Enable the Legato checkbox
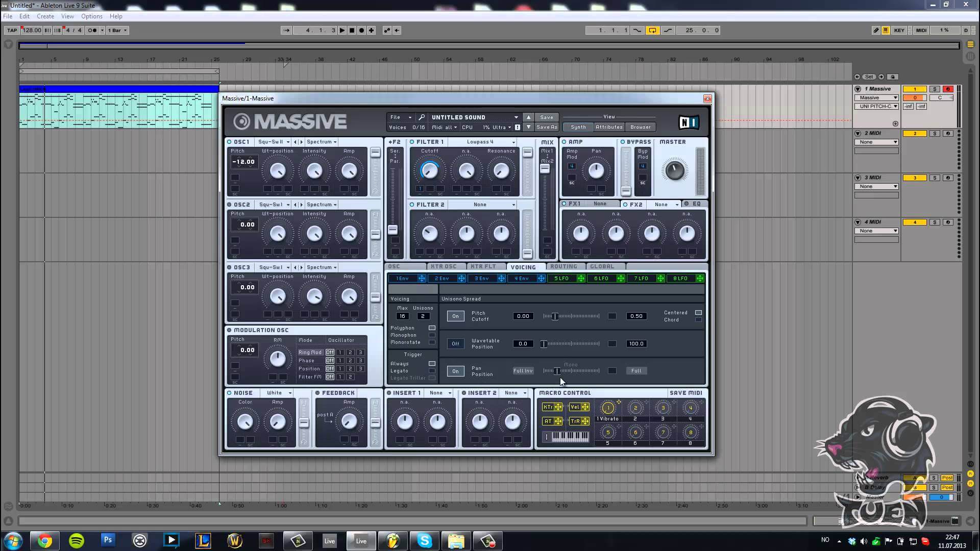The image size is (980, 551). click(x=432, y=370)
